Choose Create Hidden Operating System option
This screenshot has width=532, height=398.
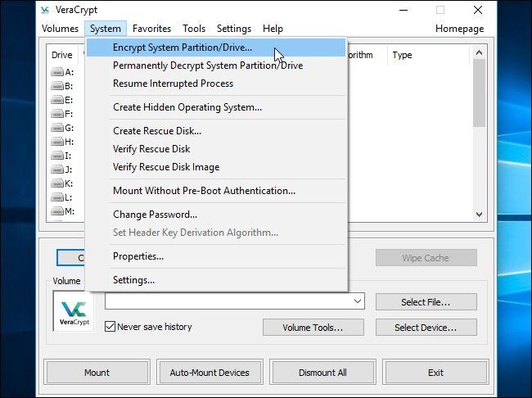point(187,107)
